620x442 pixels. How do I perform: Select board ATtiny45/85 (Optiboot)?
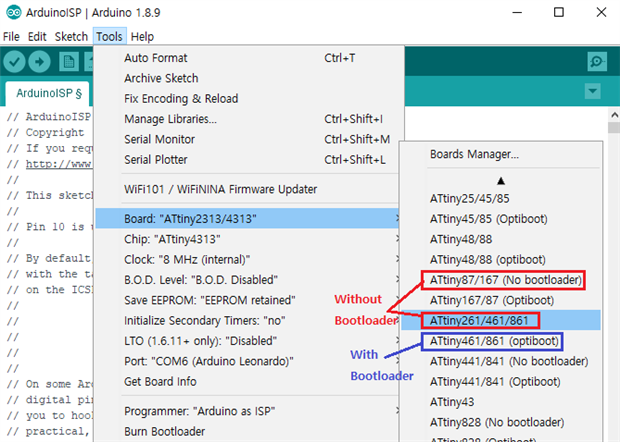click(x=501, y=219)
